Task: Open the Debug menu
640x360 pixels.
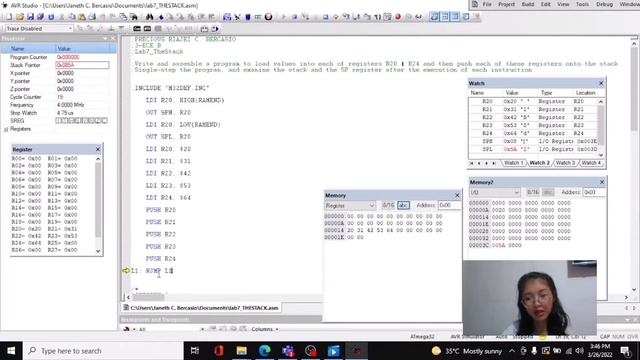Action: [x=604, y=4]
